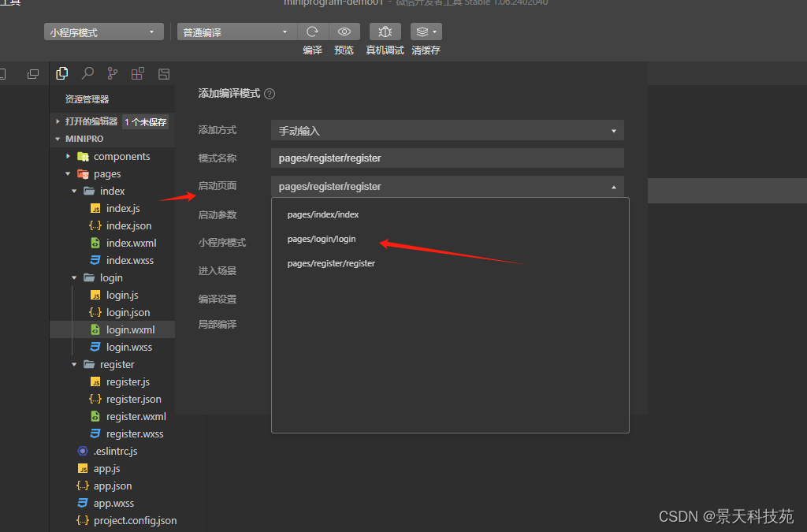Open index.json file

pyautogui.click(x=128, y=226)
